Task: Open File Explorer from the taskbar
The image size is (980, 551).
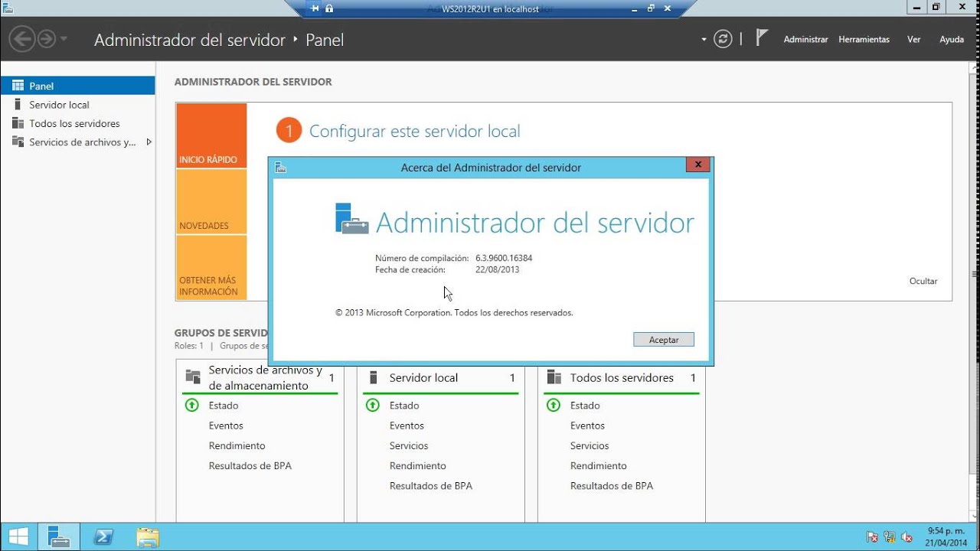Action: click(148, 536)
